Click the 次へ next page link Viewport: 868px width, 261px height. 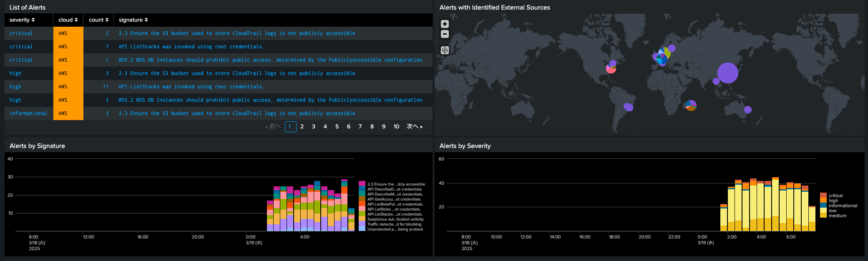point(415,126)
